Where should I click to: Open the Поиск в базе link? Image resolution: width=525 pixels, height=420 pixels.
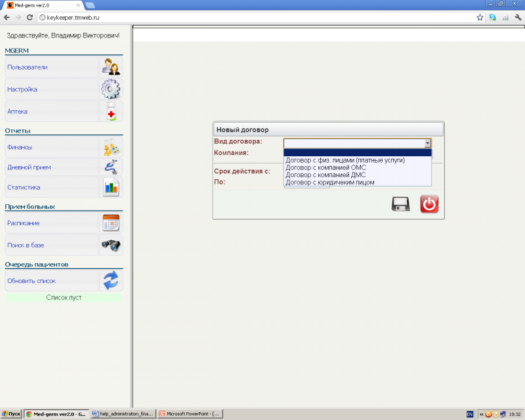(x=26, y=245)
